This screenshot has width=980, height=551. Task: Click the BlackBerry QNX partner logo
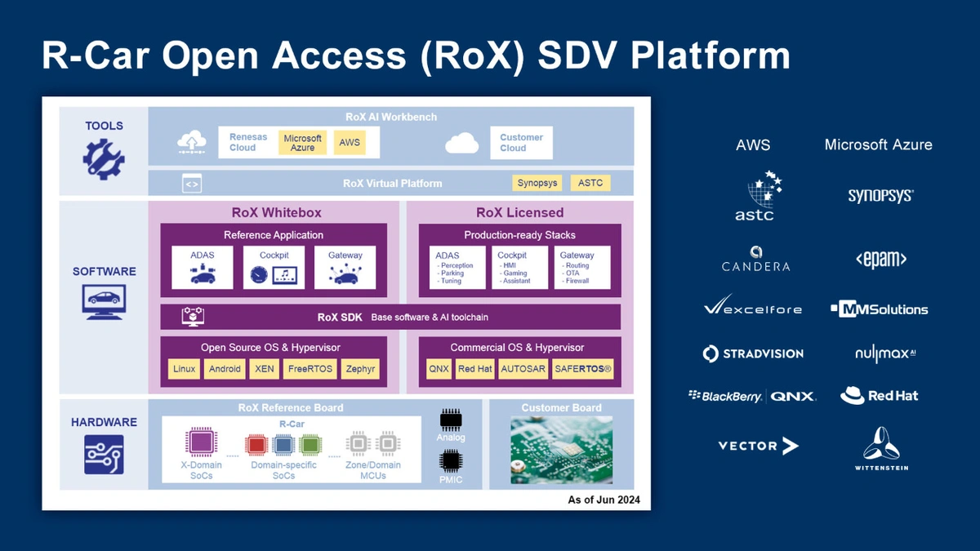point(752,396)
